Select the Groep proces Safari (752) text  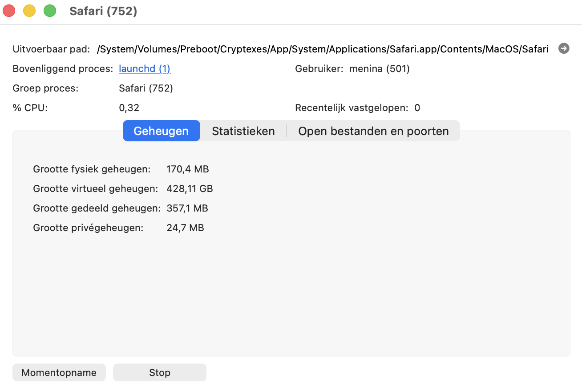(x=146, y=88)
